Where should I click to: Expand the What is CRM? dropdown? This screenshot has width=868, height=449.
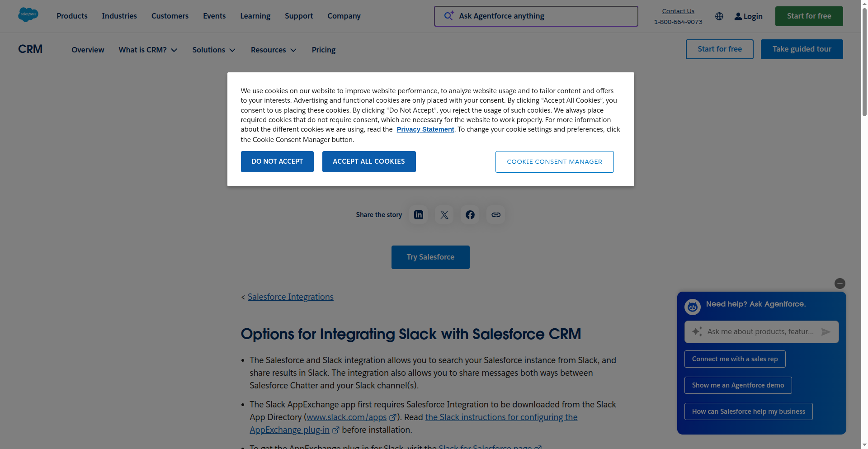coord(174,50)
